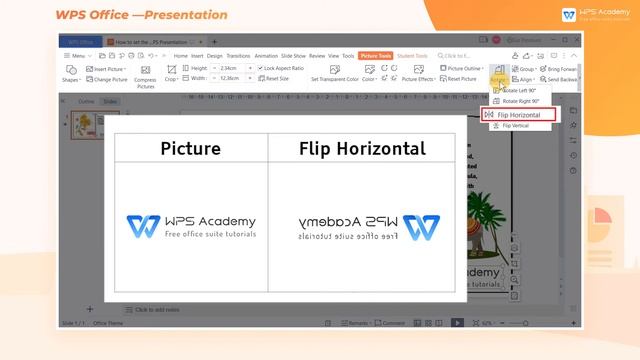This screenshot has height=360, width=640.
Task: Switch to the Home tab
Action: pyautogui.click(x=180, y=56)
